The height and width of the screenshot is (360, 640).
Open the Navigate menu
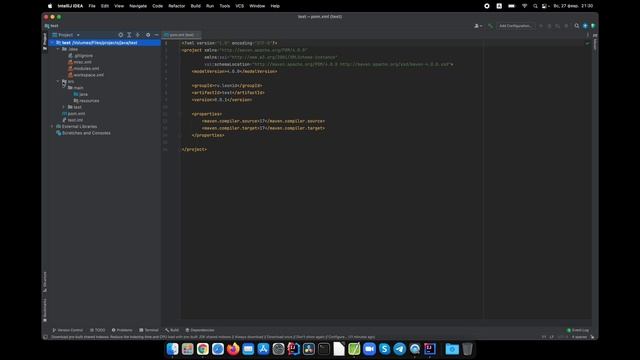(x=138, y=6)
